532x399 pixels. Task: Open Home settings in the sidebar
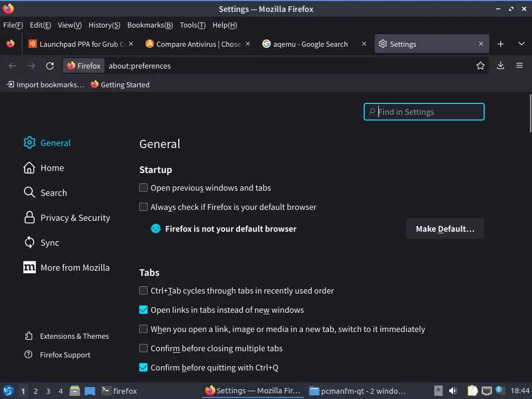[44, 168]
